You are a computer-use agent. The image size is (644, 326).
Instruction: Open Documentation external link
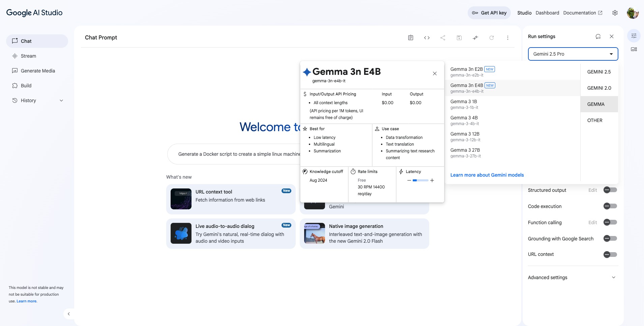583,13
